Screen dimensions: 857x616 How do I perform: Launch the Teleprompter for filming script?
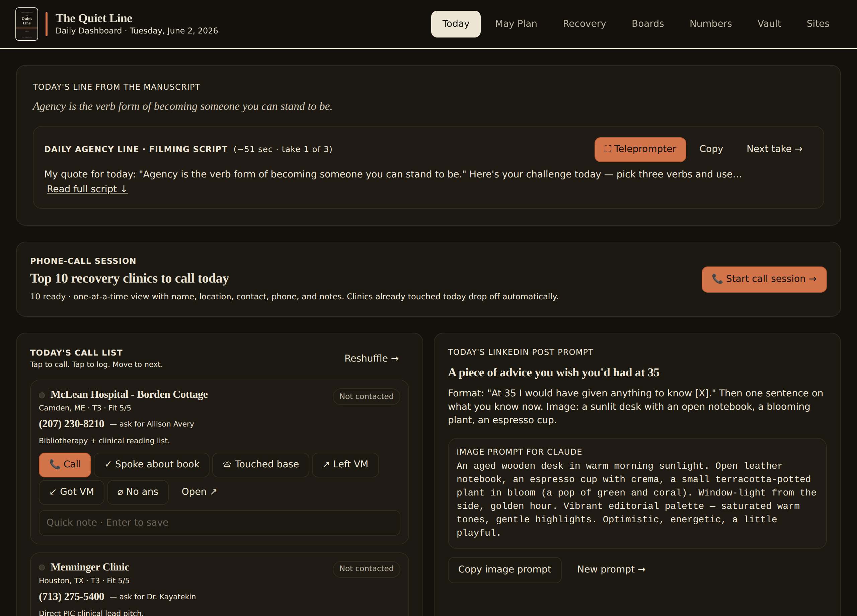(640, 149)
